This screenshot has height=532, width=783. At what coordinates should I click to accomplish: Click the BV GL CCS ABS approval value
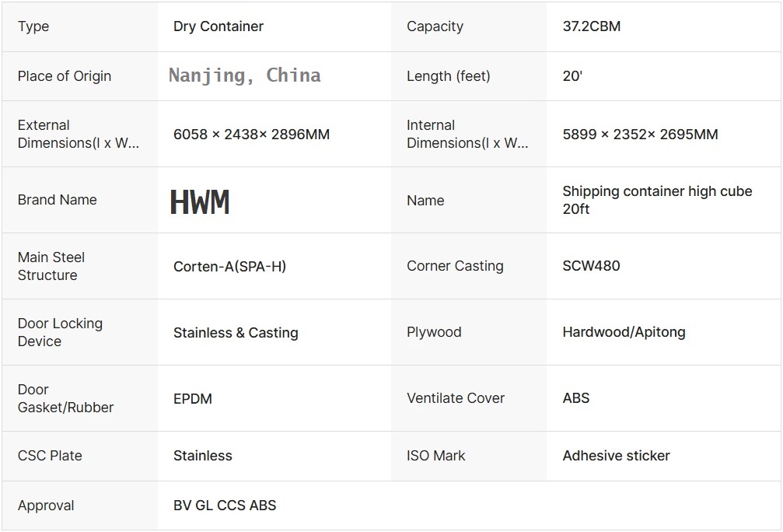pos(225,506)
